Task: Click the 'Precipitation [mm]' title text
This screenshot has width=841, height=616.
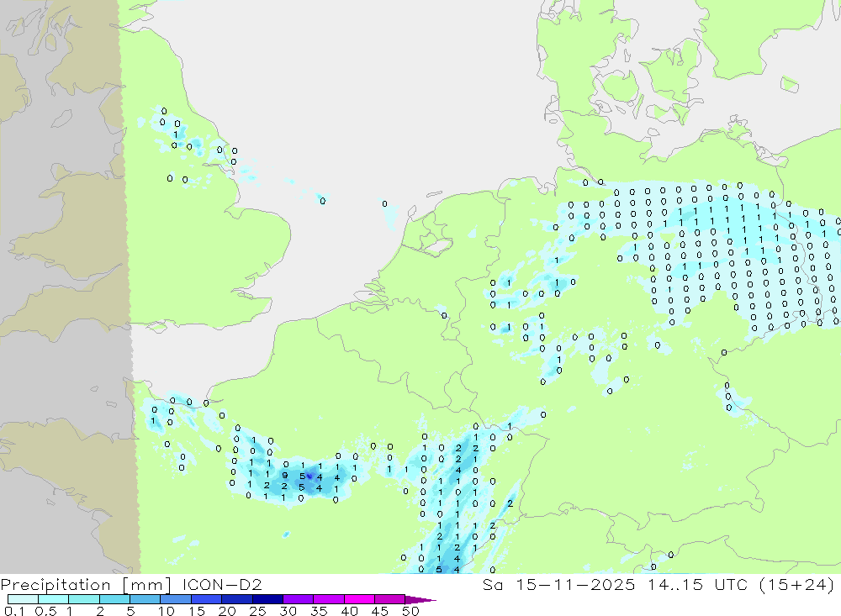Action: [86, 585]
